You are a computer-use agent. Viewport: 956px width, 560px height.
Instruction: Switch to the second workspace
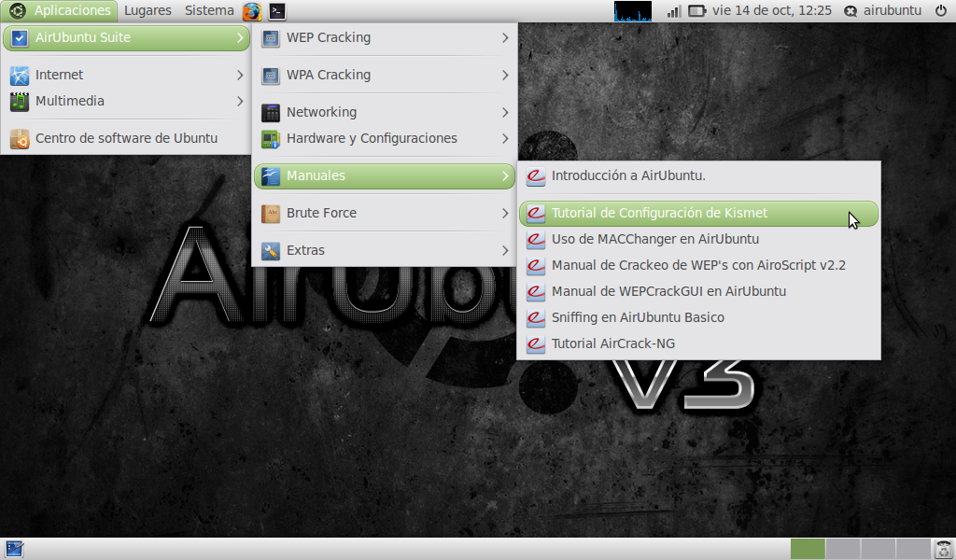pyautogui.click(x=843, y=549)
